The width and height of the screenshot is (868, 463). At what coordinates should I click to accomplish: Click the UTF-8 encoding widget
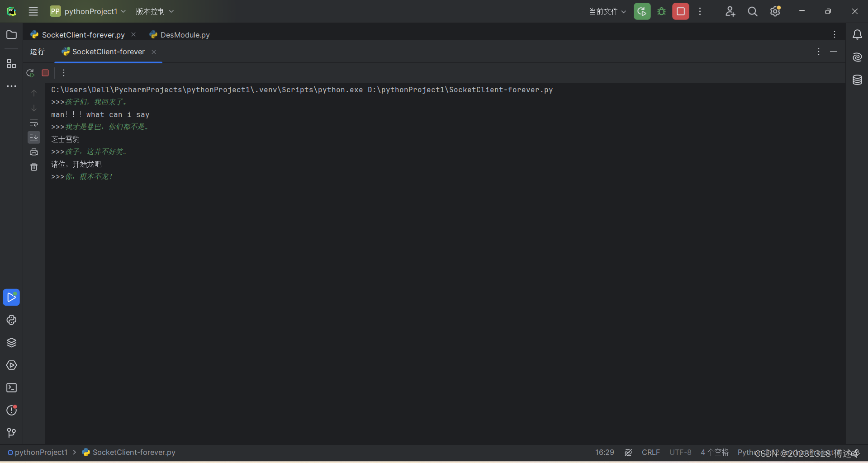coord(680,452)
